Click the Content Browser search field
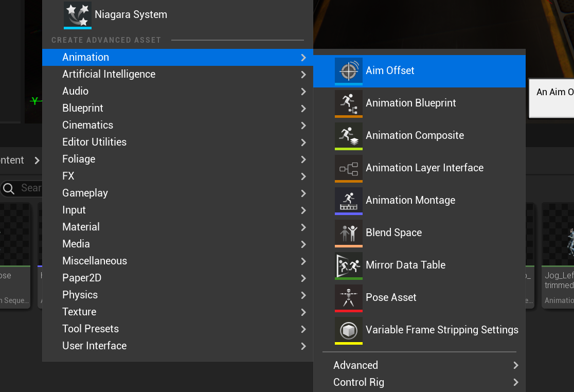Screen dimensions: 574x392 [x=21, y=188]
